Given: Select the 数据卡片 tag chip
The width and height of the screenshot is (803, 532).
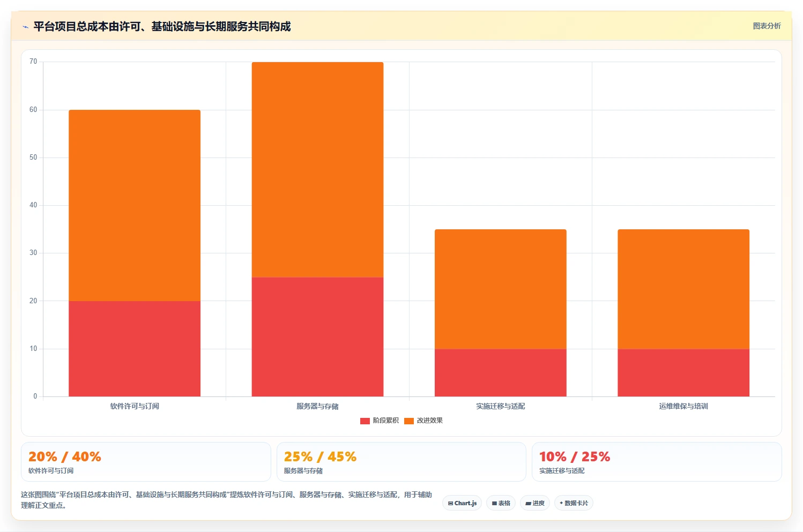Looking at the screenshot, I should tap(574, 503).
